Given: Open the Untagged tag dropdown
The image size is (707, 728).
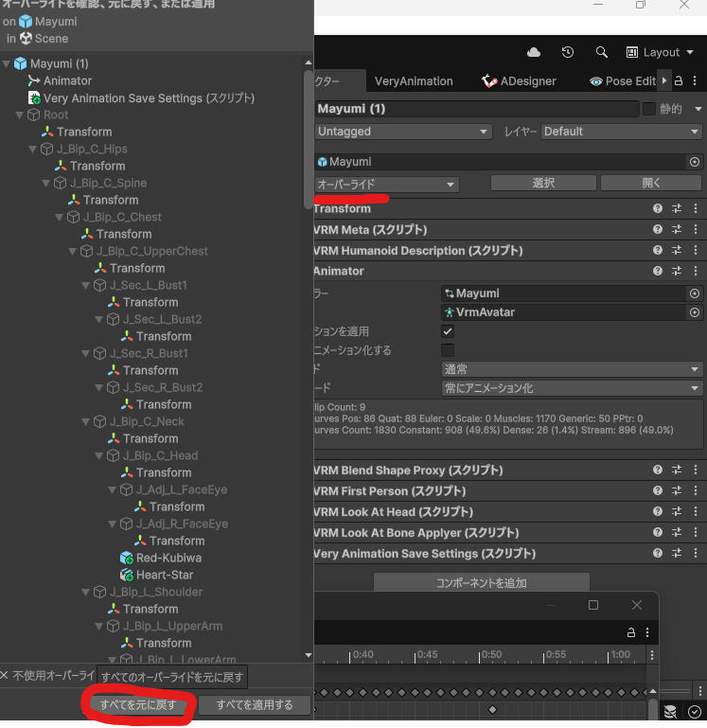Looking at the screenshot, I should (x=403, y=132).
